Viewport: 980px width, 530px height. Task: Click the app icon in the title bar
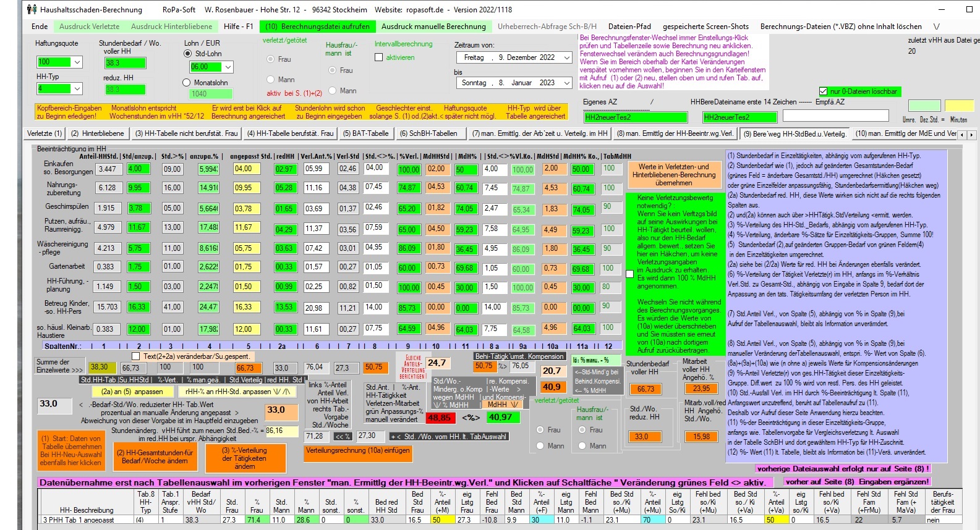coord(32,9)
